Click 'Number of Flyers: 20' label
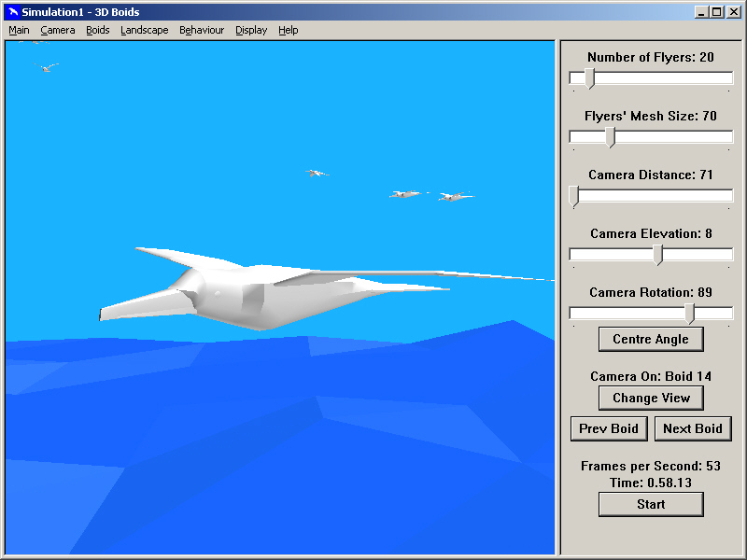This screenshot has width=747, height=560. pyautogui.click(x=651, y=57)
